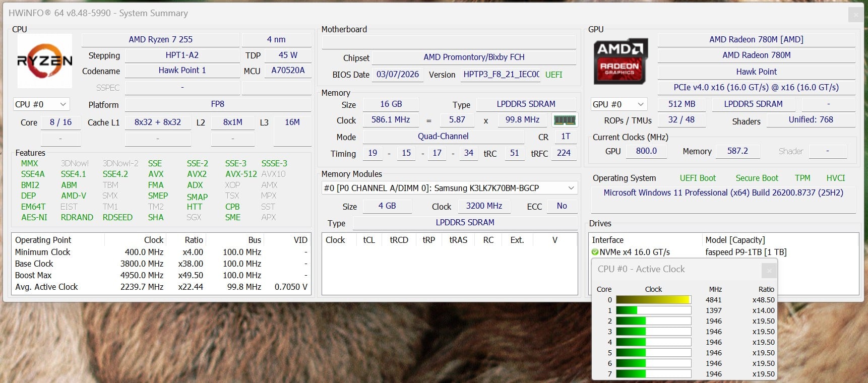The width and height of the screenshot is (868, 383).
Task: Select the NVMe x4 16.0 GT/s drive row
Action: click(723, 252)
